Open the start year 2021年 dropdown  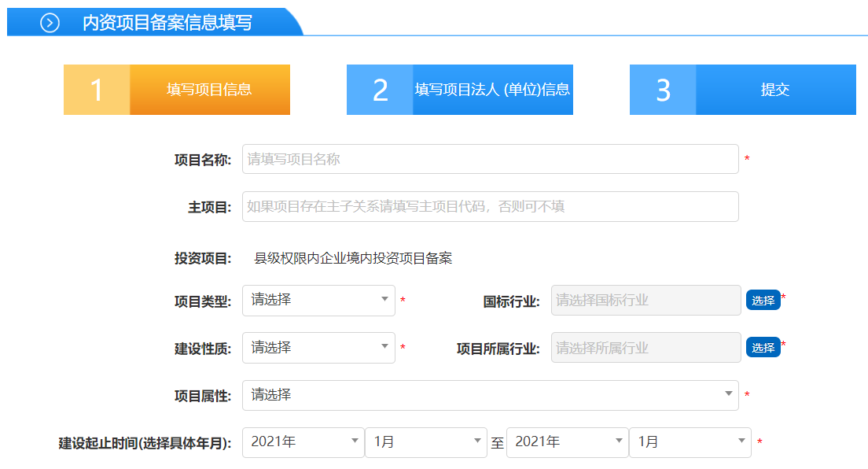[303, 442]
